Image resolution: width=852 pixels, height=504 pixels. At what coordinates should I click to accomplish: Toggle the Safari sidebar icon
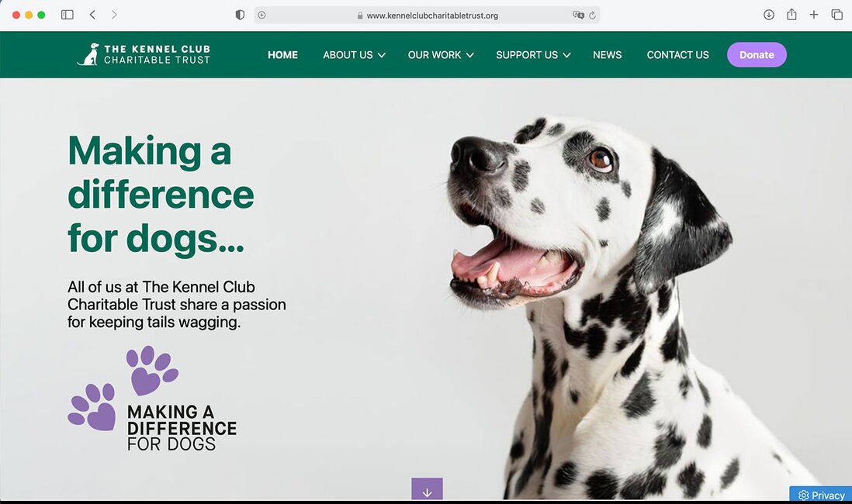click(x=68, y=15)
